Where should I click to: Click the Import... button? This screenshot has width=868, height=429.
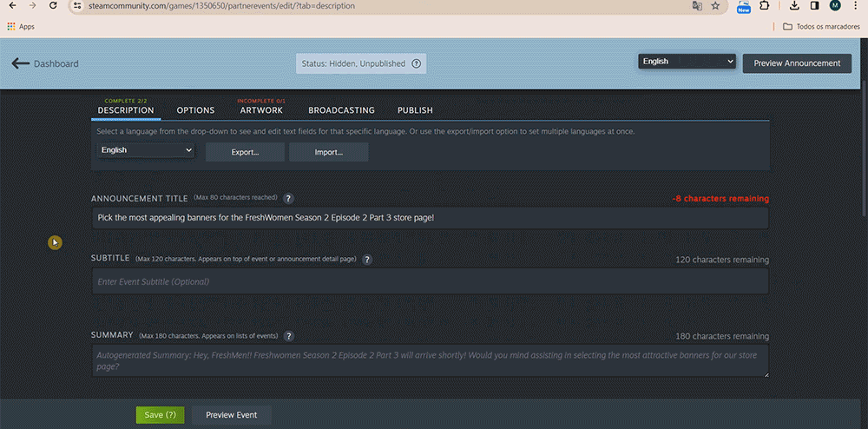[329, 152]
